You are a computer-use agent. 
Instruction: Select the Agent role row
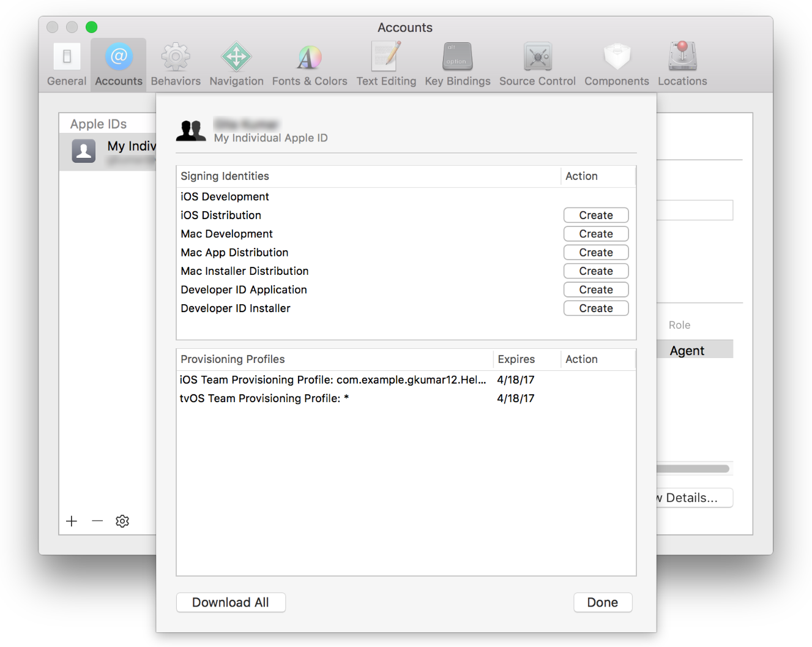point(695,350)
